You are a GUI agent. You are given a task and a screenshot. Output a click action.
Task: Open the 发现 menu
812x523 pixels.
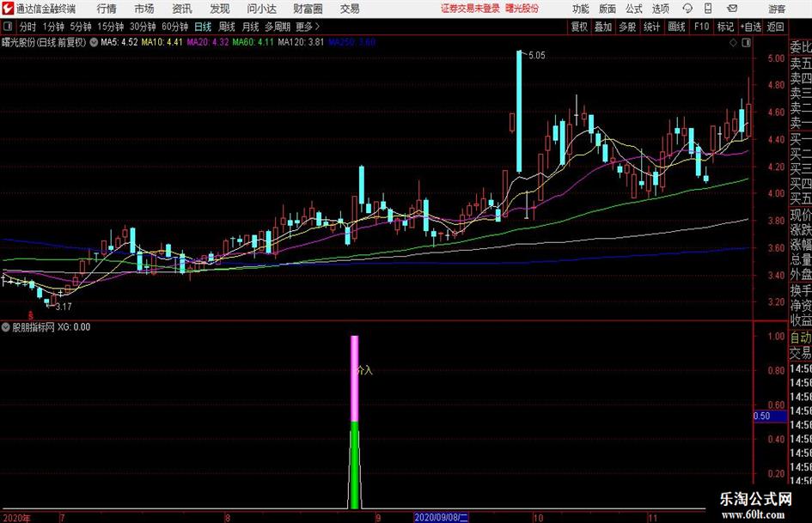(220, 9)
